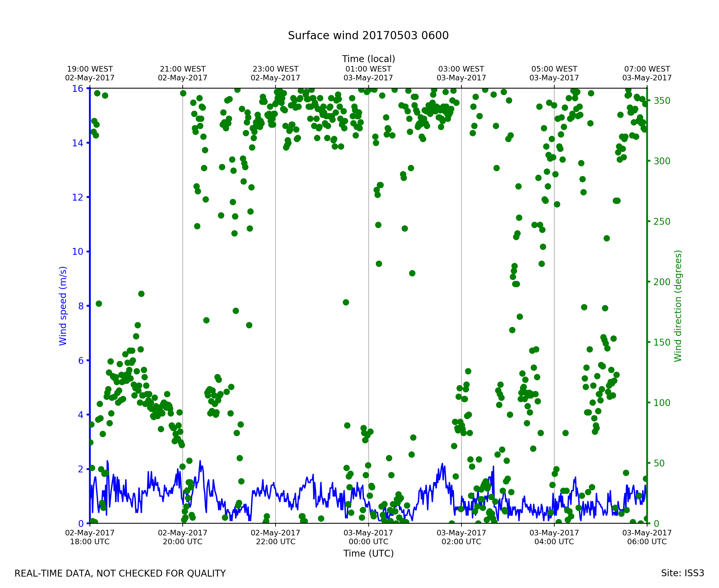Click the '03:00 WEST' top tick label
This screenshot has width=719, height=588.
tap(461, 69)
